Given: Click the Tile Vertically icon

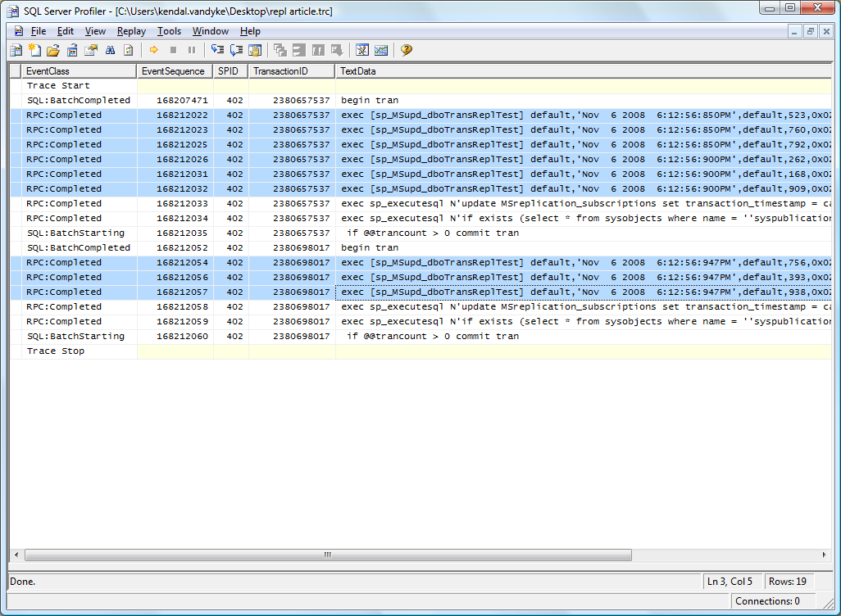Looking at the screenshot, I should tap(318, 50).
